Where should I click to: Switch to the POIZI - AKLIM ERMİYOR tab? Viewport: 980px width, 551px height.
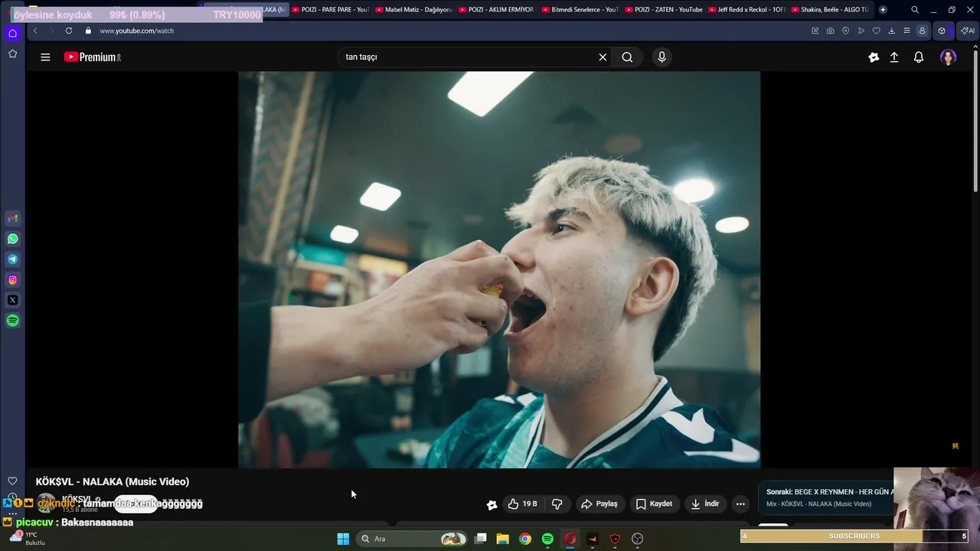(x=496, y=9)
